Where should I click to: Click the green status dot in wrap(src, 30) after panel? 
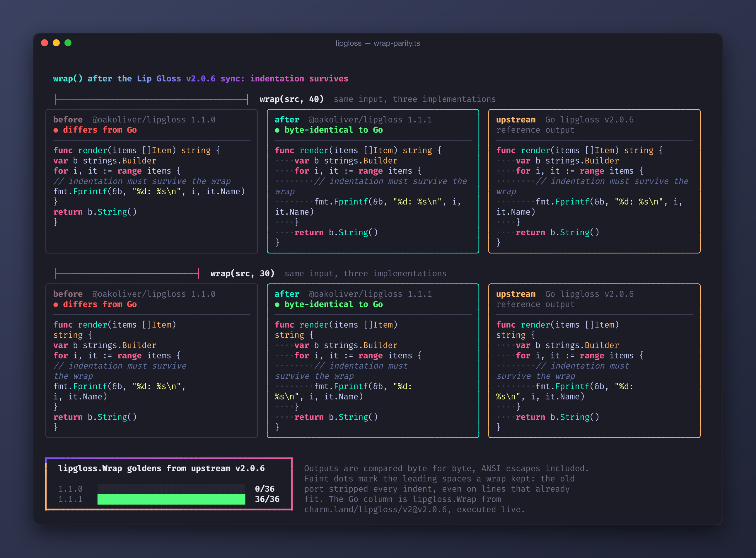[277, 305]
